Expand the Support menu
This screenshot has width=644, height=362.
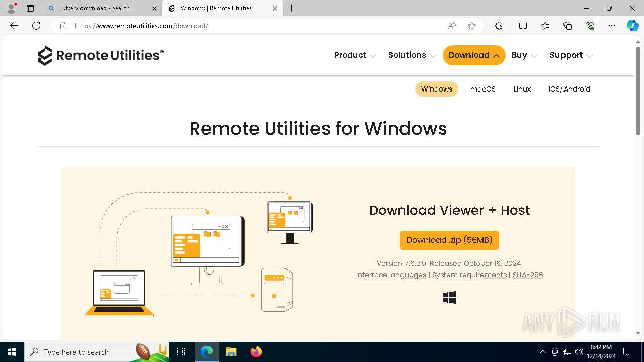[x=572, y=55]
